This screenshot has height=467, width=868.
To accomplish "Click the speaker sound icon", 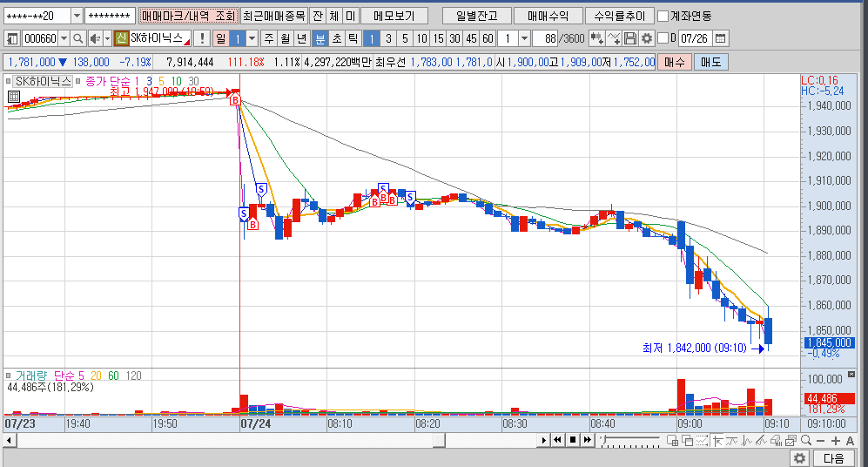I will tap(95, 38).
